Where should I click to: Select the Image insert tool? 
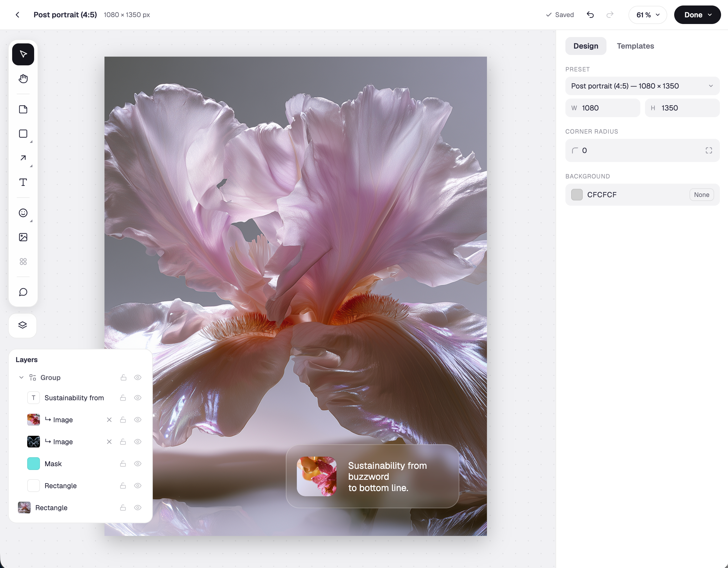coord(23,237)
